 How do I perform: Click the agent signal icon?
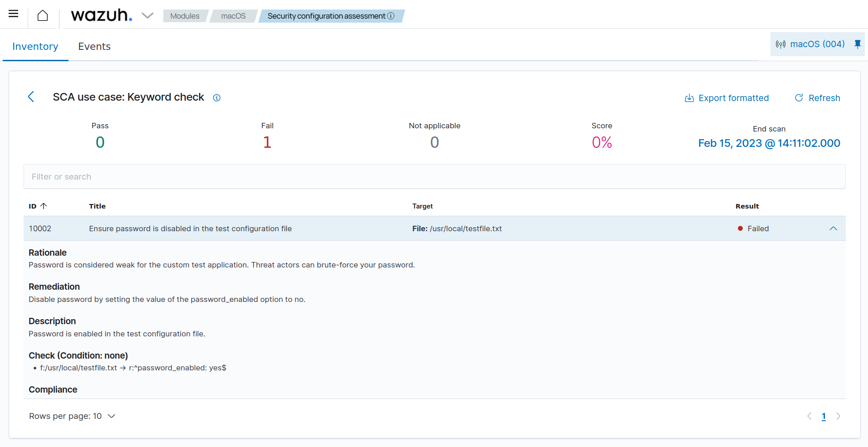tap(780, 44)
